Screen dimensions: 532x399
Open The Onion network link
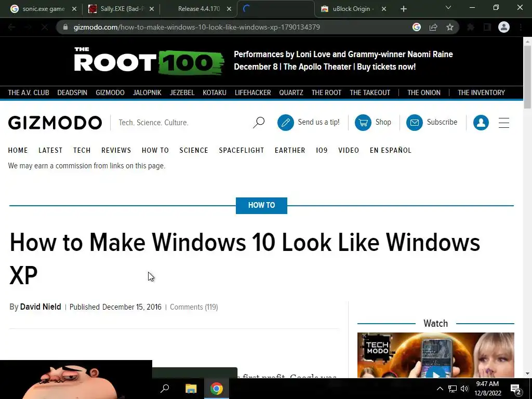pyautogui.click(x=424, y=92)
